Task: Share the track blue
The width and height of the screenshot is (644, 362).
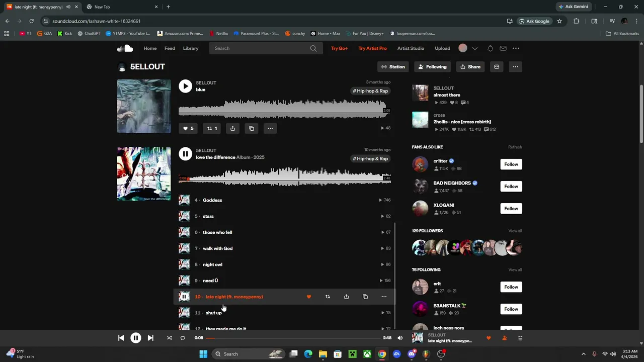Action: [232, 128]
